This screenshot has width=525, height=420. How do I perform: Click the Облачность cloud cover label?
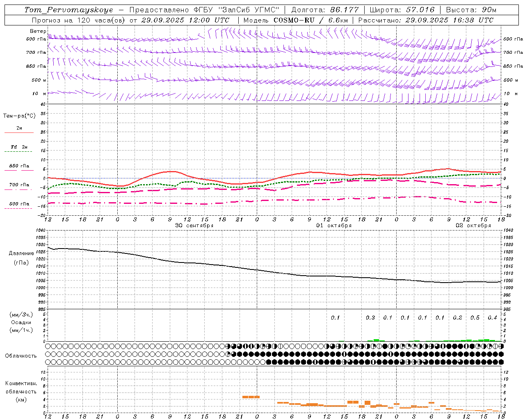(21, 356)
